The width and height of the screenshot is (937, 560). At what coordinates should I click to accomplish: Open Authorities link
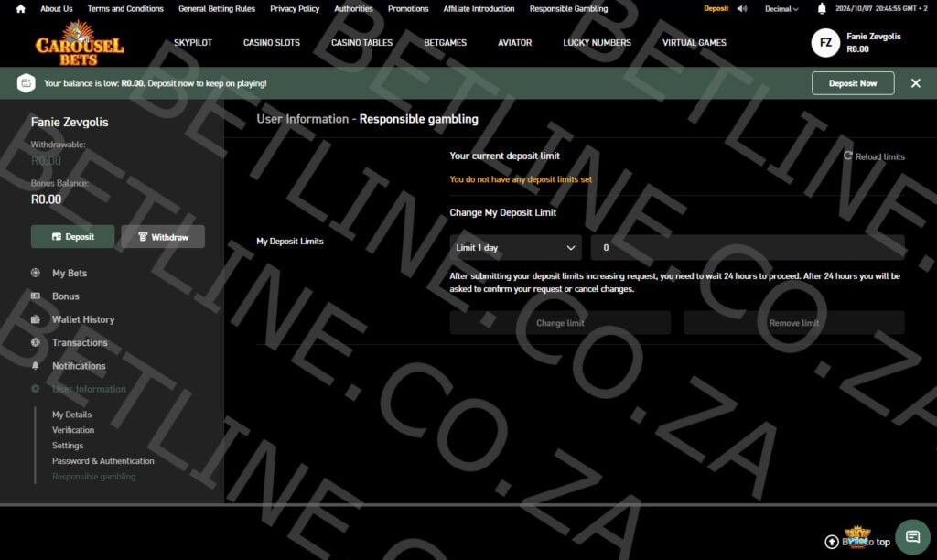353,9
